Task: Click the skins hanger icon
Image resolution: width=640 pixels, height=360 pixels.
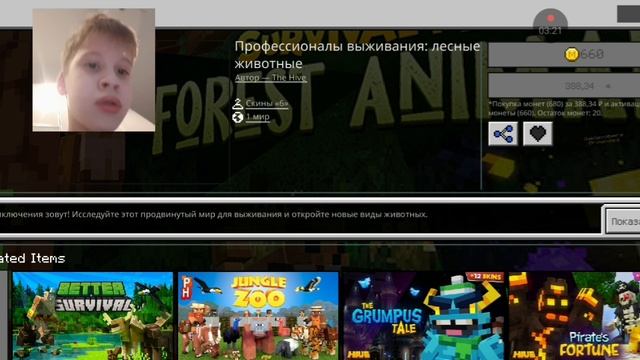Action: (238, 104)
